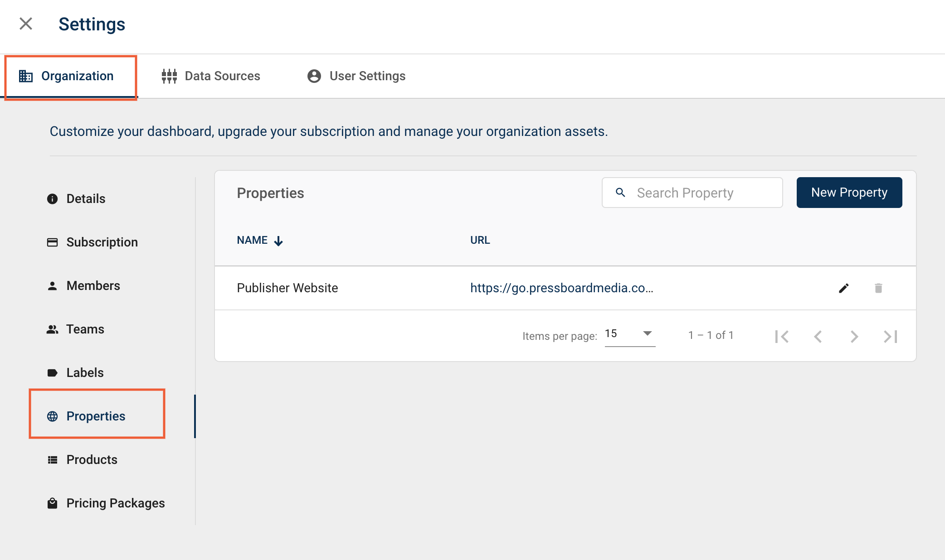Click the Organization building icon
The height and width of the screenshot is (560, 945).
(26, 76)
